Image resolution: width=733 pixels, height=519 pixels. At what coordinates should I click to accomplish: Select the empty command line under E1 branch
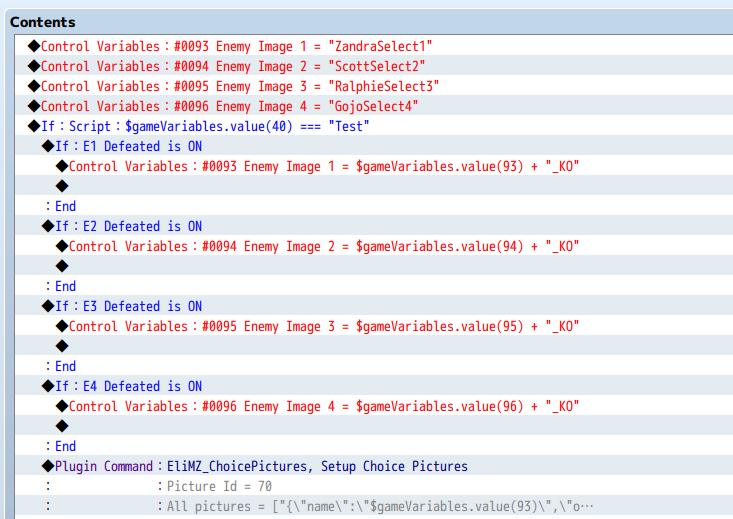[374, 187]
